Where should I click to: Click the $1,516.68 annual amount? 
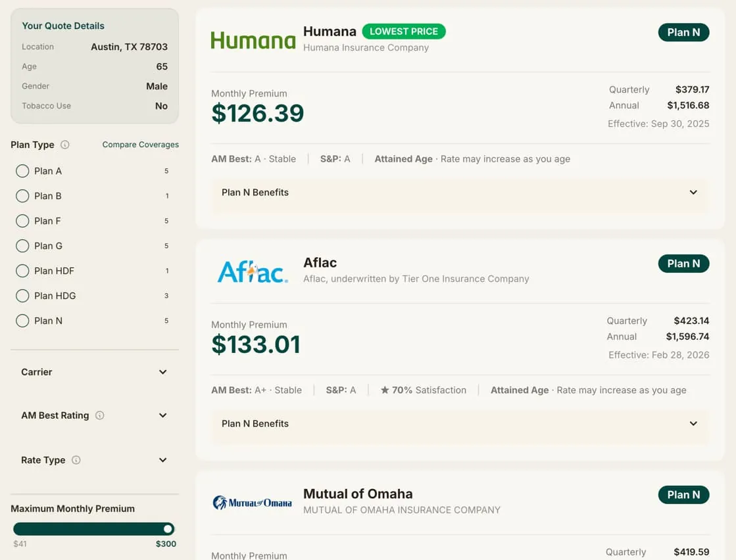pos(688,105)
